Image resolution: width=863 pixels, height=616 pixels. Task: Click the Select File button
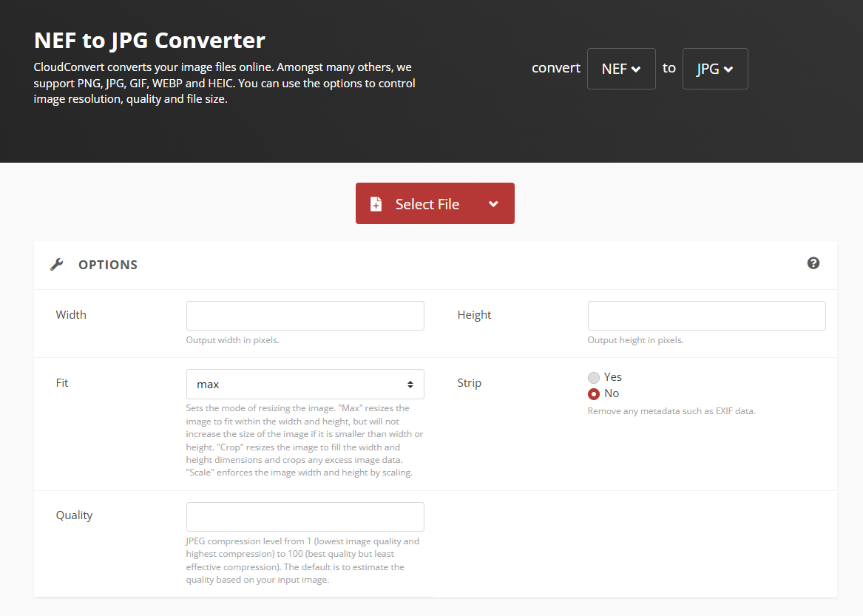tap(427, 203)
